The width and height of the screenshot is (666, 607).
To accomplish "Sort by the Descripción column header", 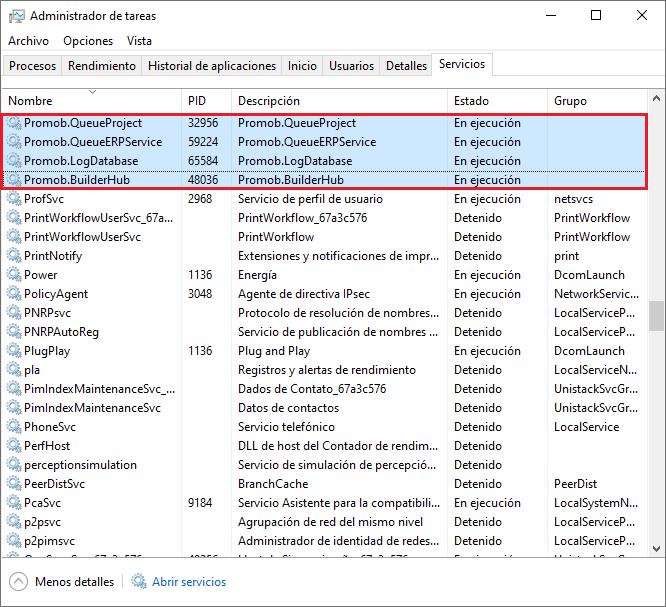I will point(340,101).
